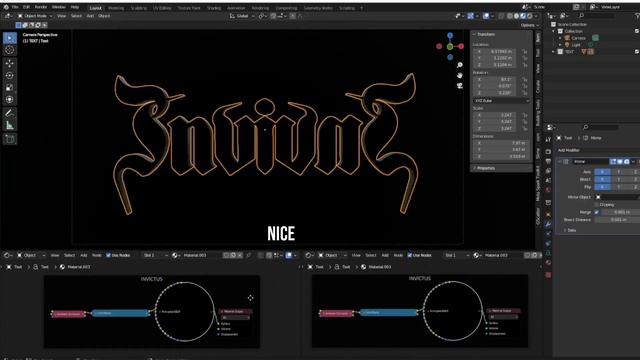Click the viewport pan hand icon

click(x=460, y=76)
